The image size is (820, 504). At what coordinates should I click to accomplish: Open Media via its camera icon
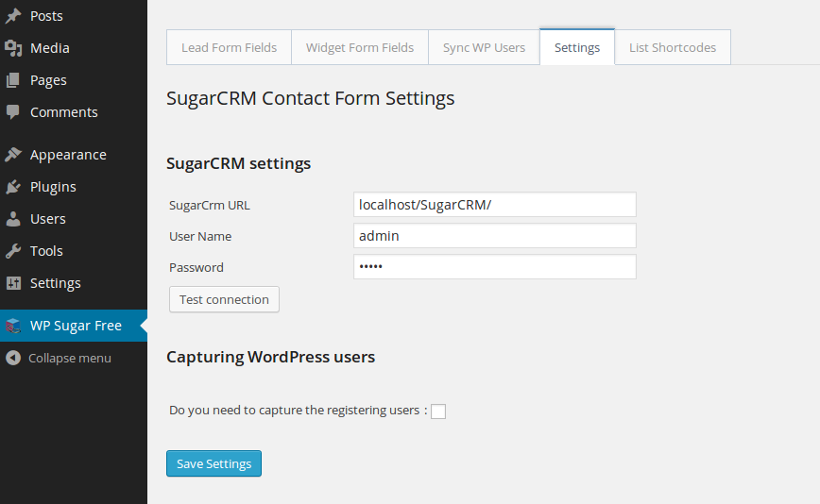tap(13, 48)
